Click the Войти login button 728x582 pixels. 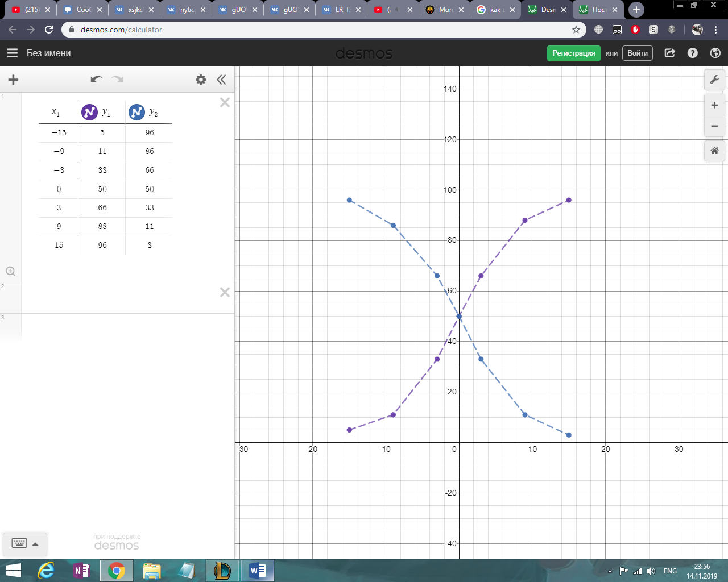[637, 53]
